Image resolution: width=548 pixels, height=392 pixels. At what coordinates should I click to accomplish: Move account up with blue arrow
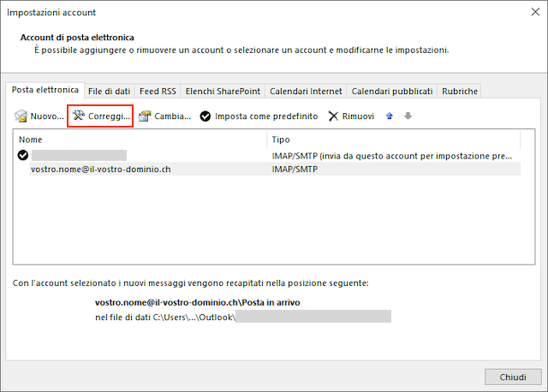tap(390, 116)
